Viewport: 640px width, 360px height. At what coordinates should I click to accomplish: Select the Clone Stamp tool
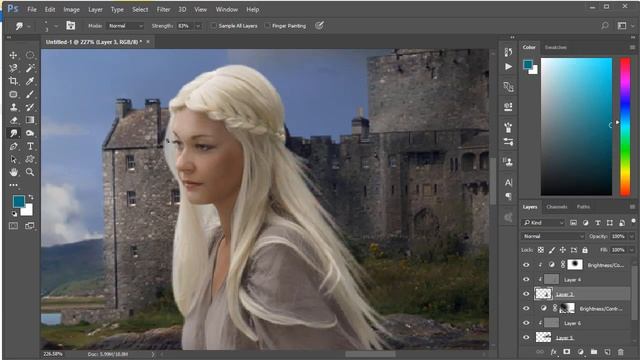[13, 107]
